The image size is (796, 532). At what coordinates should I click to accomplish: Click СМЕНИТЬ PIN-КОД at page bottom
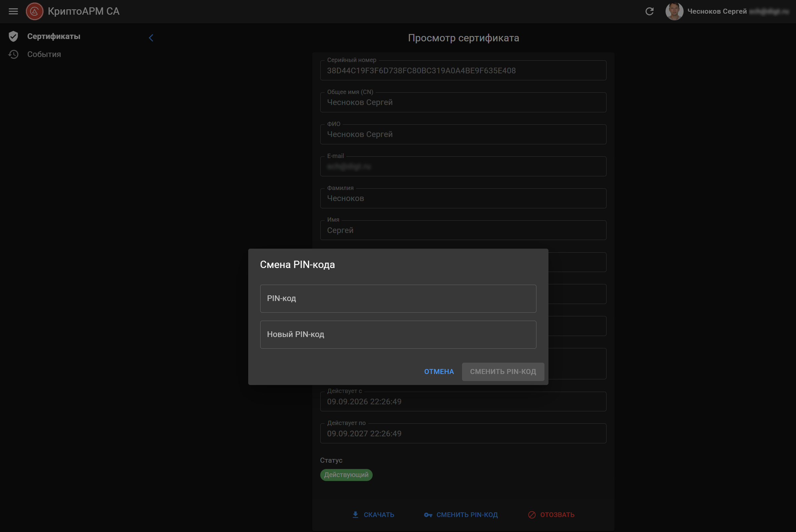pyautogui.click(x=461, y=514)
